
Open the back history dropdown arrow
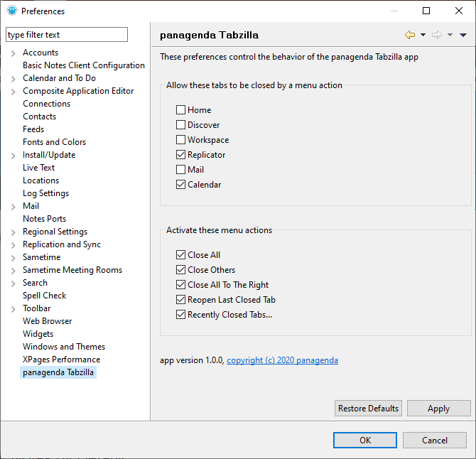coord(423,35)
